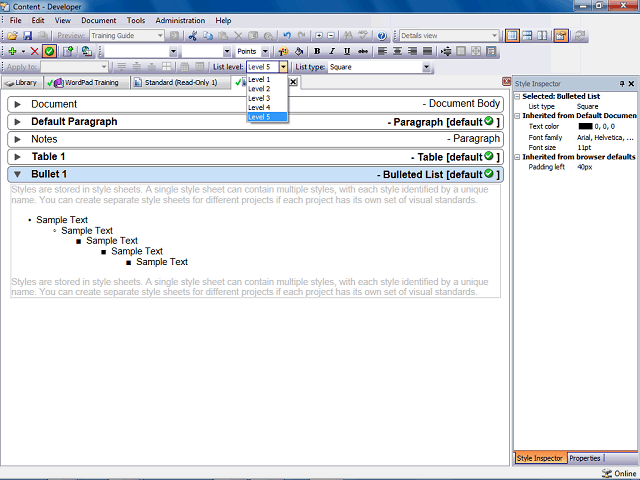Click the open folder icon
Image resolution: width=640 pixels, height=480 pixels.
pyautogui.click(x=12, y=36)
